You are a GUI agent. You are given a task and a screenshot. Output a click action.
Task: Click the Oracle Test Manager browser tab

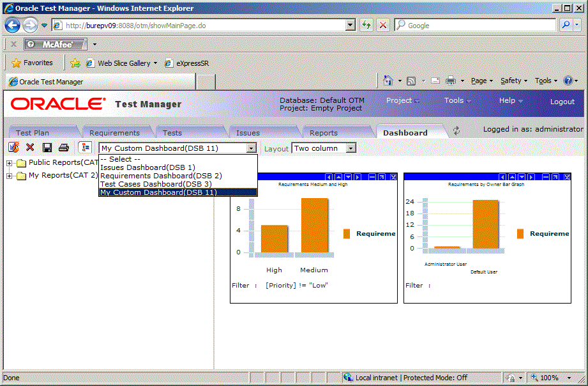(x=100, y=81)
